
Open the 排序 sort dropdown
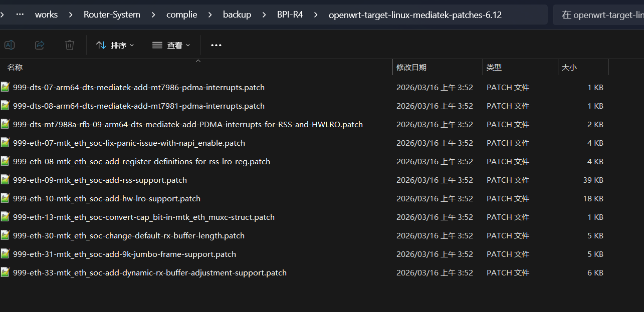(x=115, y=45)
